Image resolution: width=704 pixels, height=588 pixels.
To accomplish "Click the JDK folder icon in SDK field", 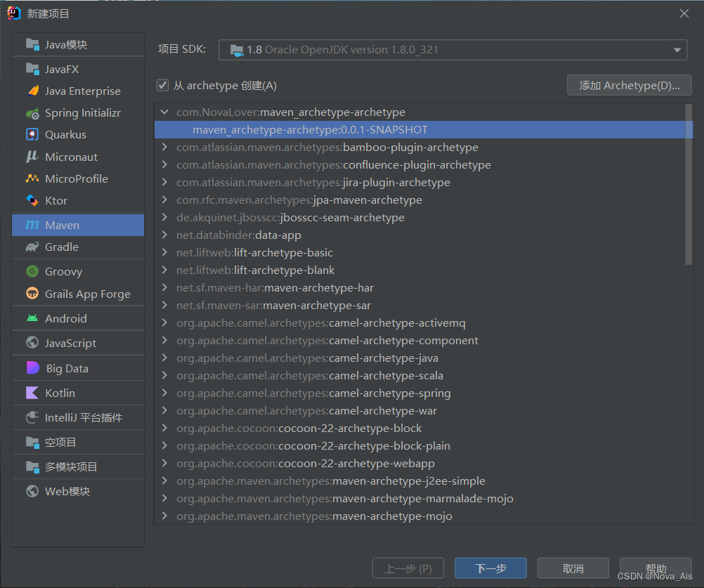I will [x=237, y=50].
